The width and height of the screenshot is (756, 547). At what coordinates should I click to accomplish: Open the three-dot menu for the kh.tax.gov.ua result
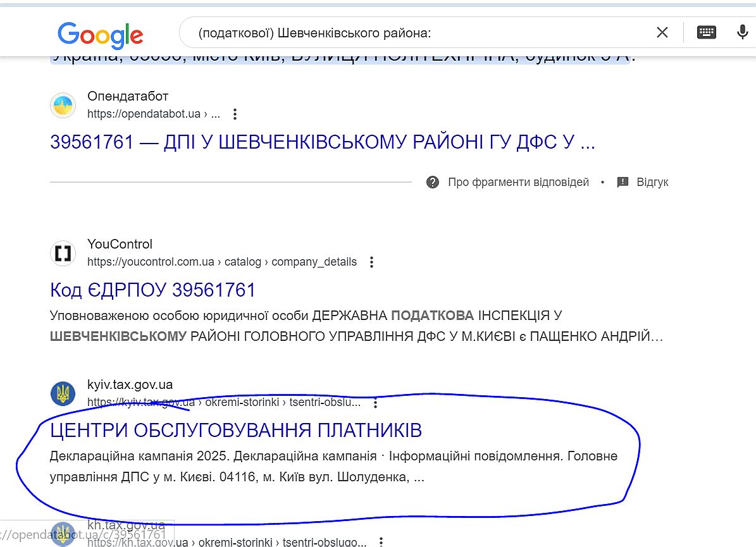click(x=381, y=542)
